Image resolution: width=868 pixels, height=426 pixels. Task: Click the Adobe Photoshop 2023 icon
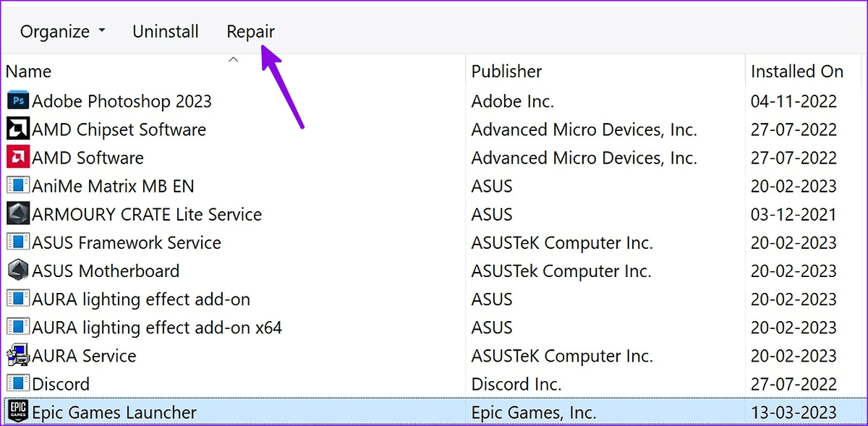pos(17,101)
